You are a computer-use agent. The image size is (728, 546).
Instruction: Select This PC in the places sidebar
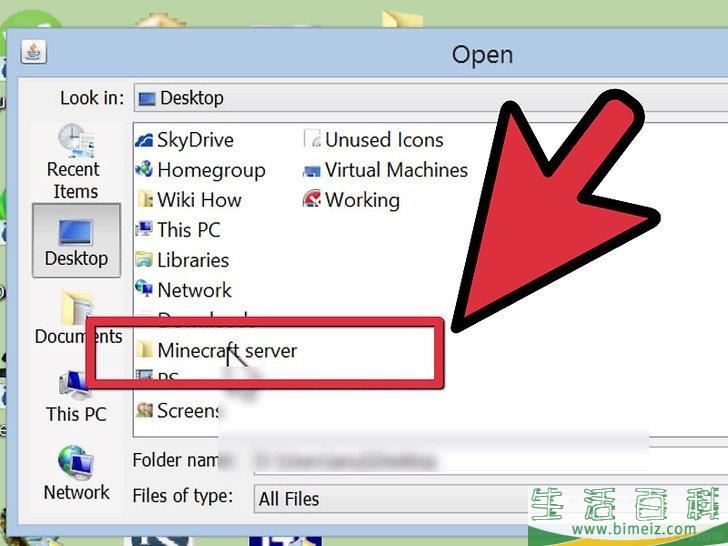76,396
